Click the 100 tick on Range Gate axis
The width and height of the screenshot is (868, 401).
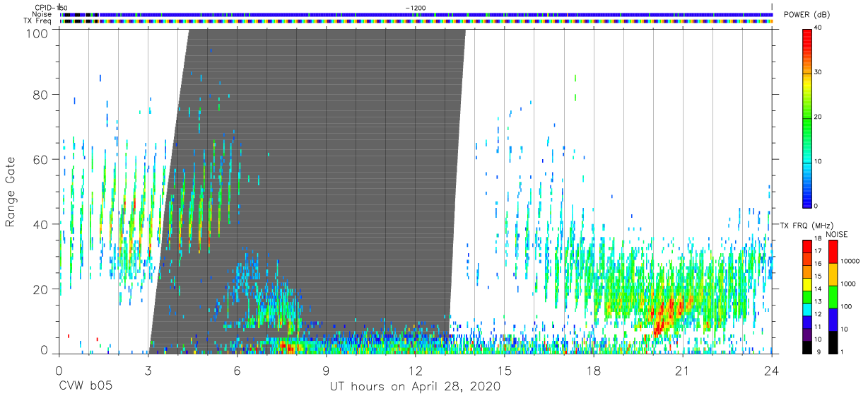tap(38, 33)
